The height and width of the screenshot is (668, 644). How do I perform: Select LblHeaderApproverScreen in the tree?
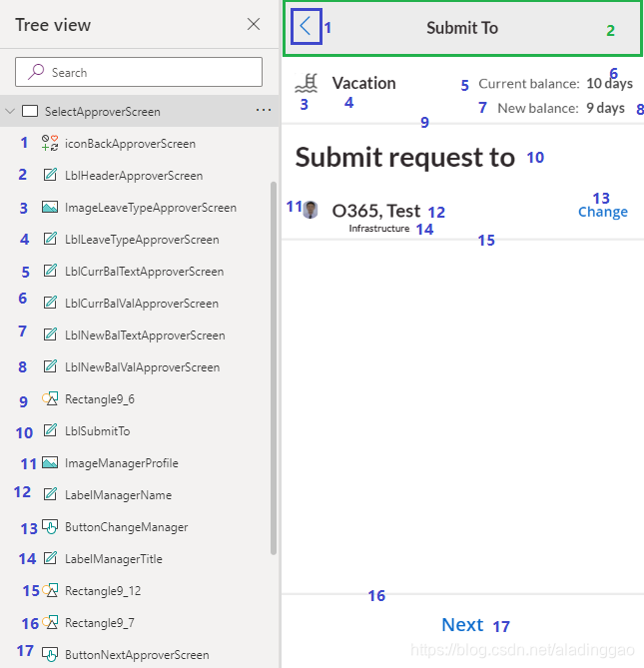coord(134,176)
